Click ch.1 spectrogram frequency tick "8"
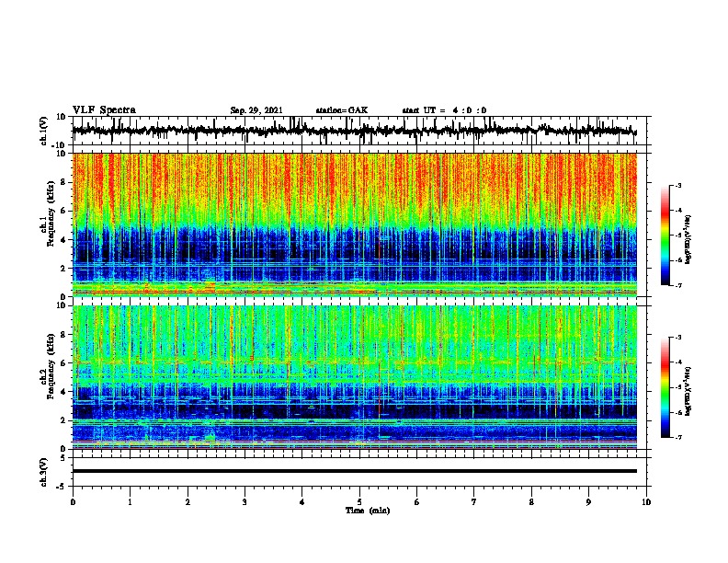The width and height of the screenshot is (728, 563). 63,182
